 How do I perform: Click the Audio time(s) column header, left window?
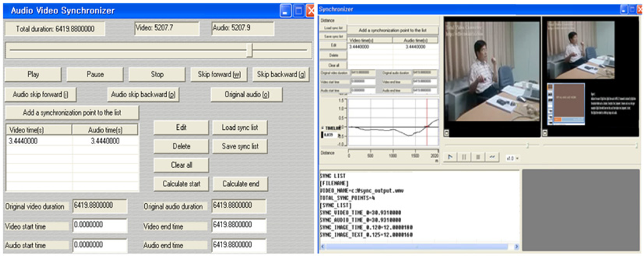105,130
